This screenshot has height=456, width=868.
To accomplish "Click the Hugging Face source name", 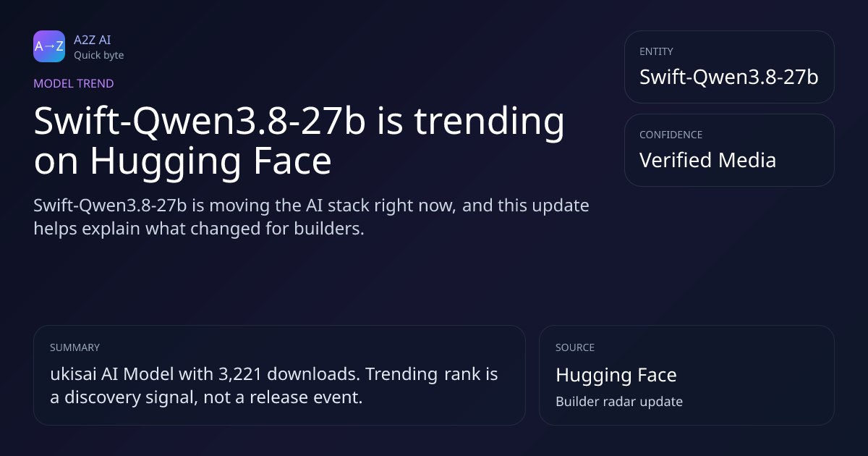I will [616, 375].
